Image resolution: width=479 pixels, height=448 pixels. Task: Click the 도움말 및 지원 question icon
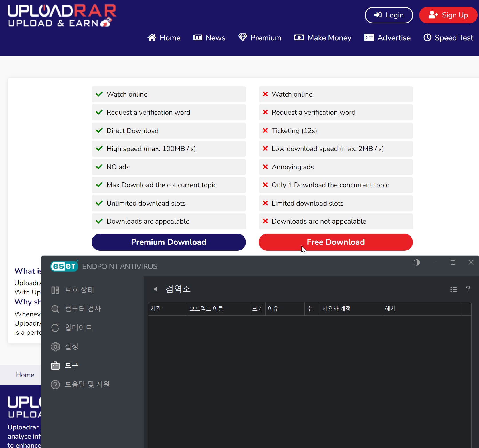click(x=55, y=385)
